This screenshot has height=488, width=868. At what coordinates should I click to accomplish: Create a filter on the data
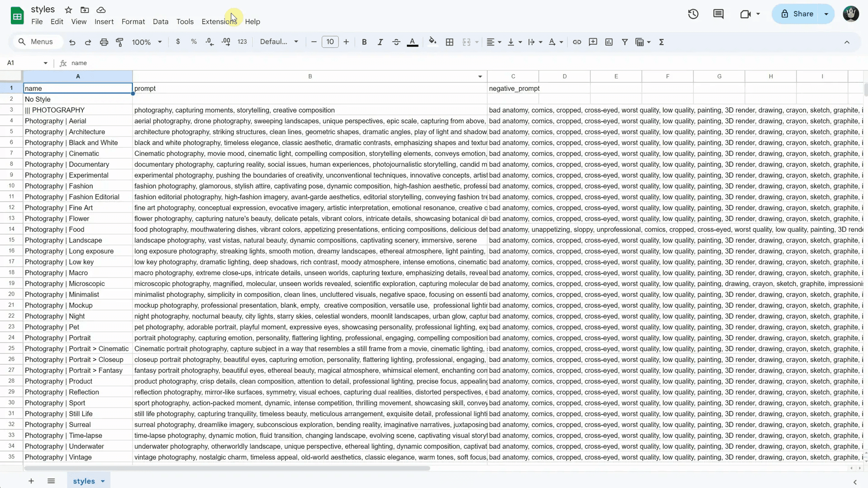click(625, 42)
